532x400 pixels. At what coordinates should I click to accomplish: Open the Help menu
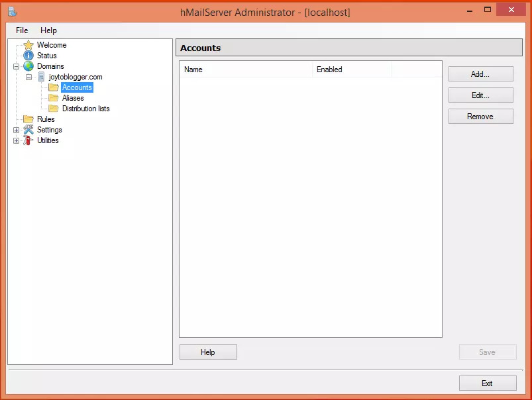click(48, 30)
